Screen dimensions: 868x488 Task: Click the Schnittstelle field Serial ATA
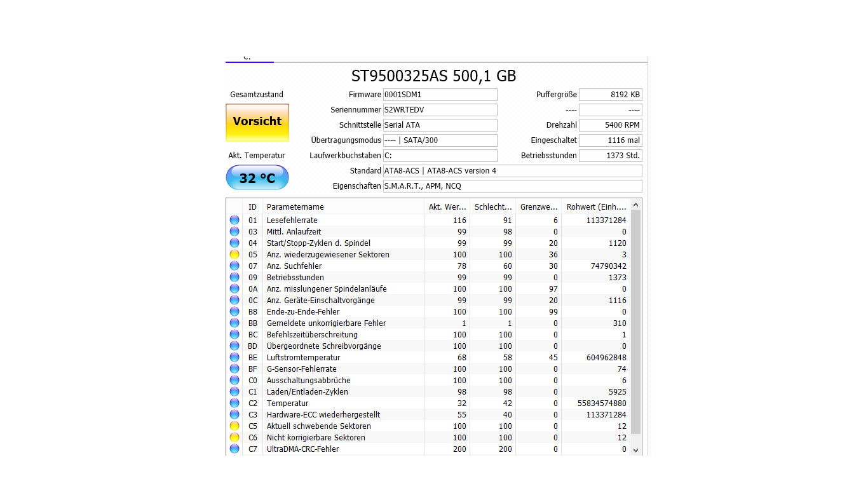[440, 125]
